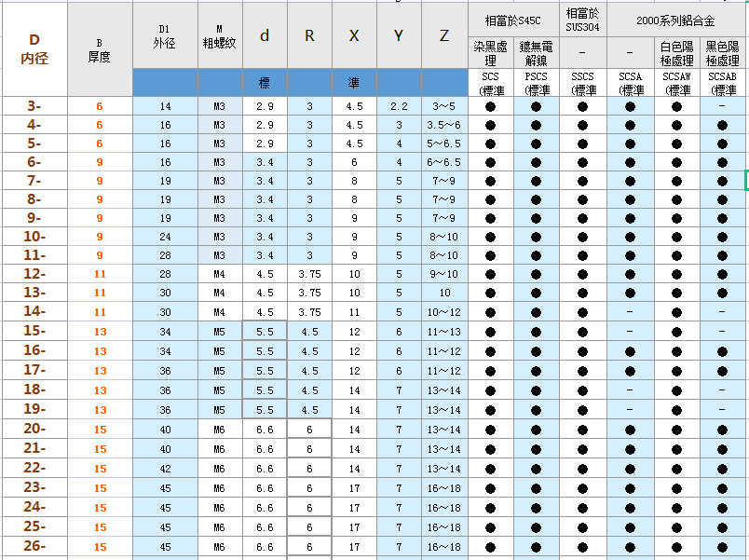Click the 相當於S45C header cell

pyautogui.click(x=513, y=20)
